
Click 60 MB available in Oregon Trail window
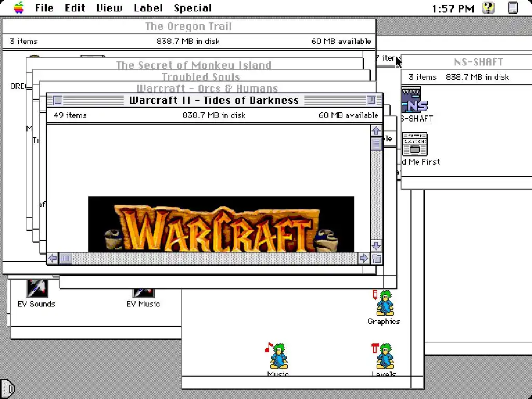click(341, 42)
